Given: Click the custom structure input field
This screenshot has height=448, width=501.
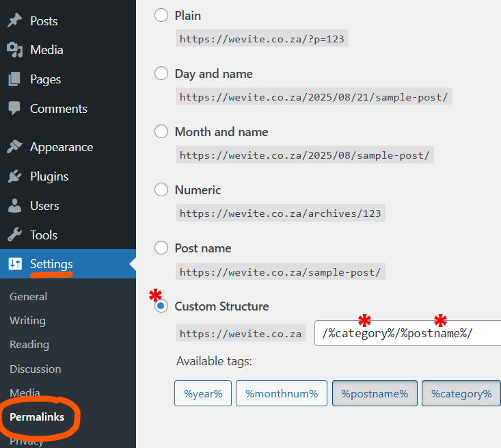Looking at the screenshot, I should (407, 333).
